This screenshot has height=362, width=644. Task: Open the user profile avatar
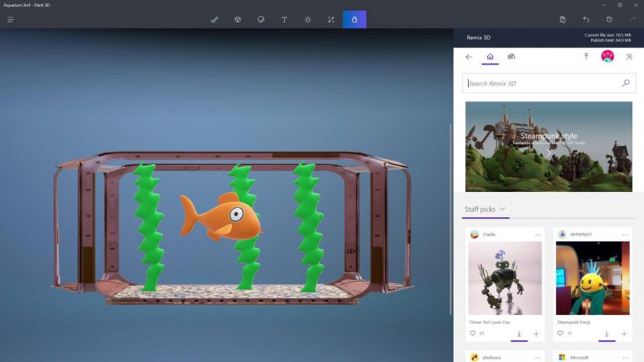pyautogui.click(x=607, y=57)
